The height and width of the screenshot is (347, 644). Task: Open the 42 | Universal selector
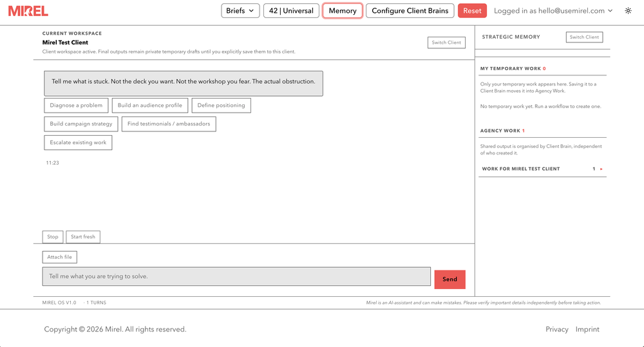291,11
